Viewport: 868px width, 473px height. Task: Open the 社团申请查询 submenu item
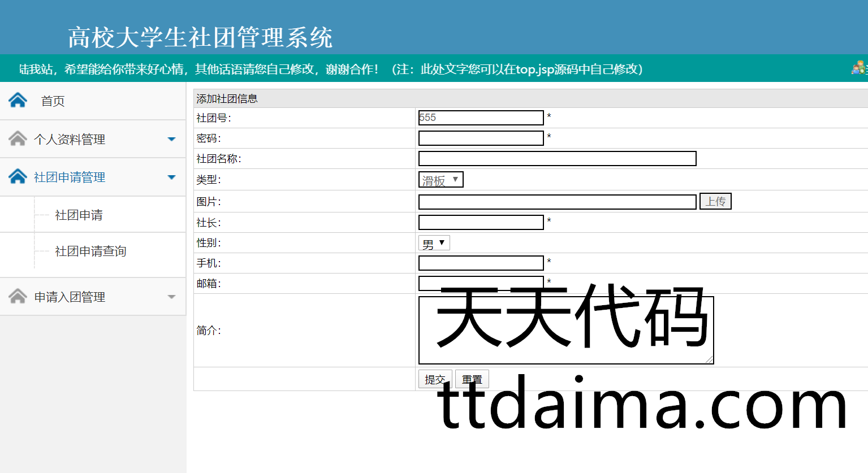[90, 251]
